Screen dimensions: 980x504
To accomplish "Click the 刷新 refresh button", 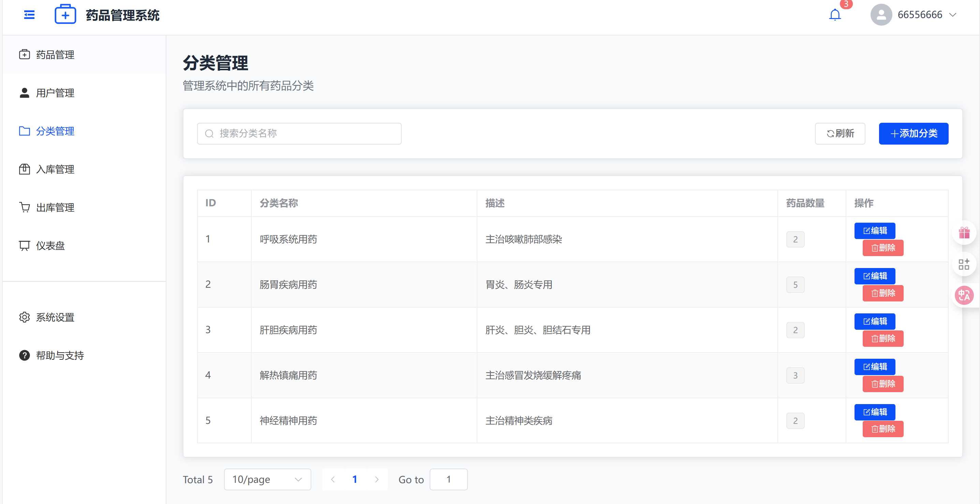I will click(840, 134).
